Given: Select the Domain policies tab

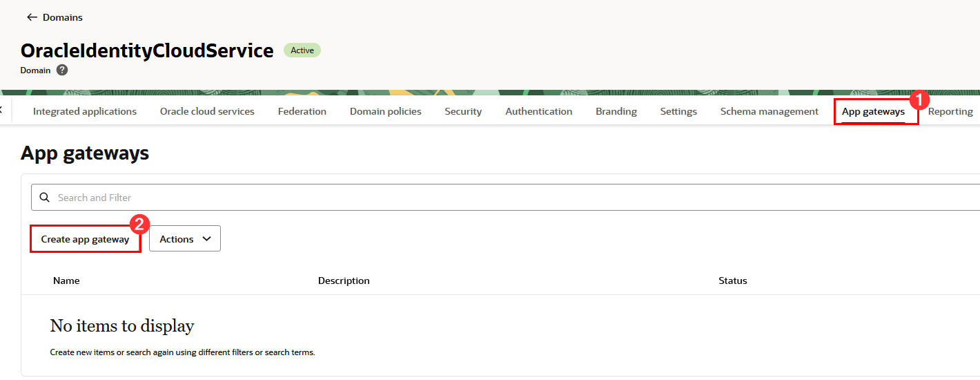Looking at the screenshot, I should [386, 111].
